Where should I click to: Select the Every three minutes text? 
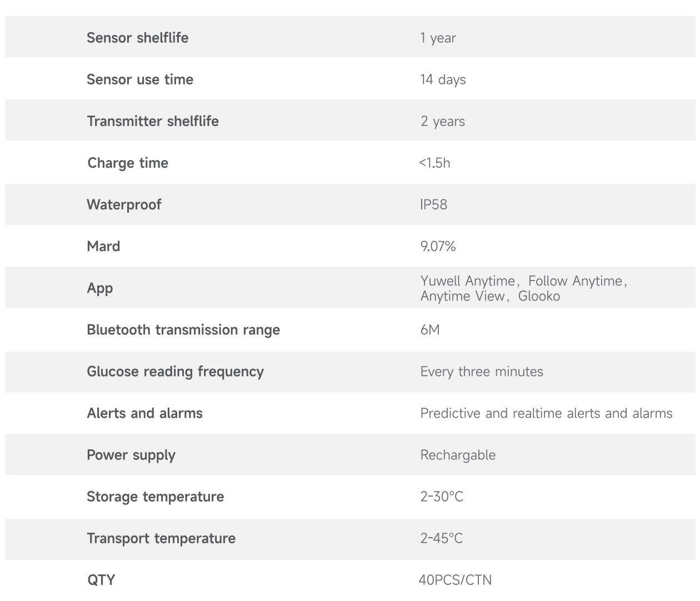click(482, 372)
